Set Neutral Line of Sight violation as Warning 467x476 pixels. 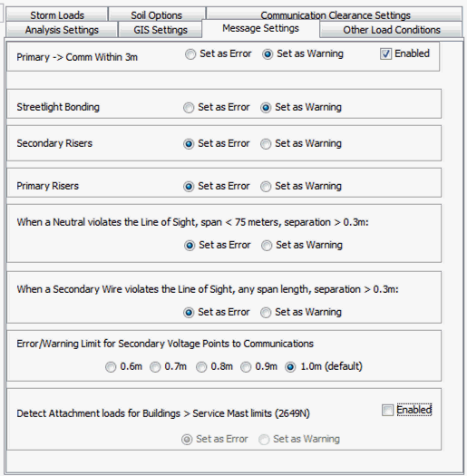[x=267, y=246]
